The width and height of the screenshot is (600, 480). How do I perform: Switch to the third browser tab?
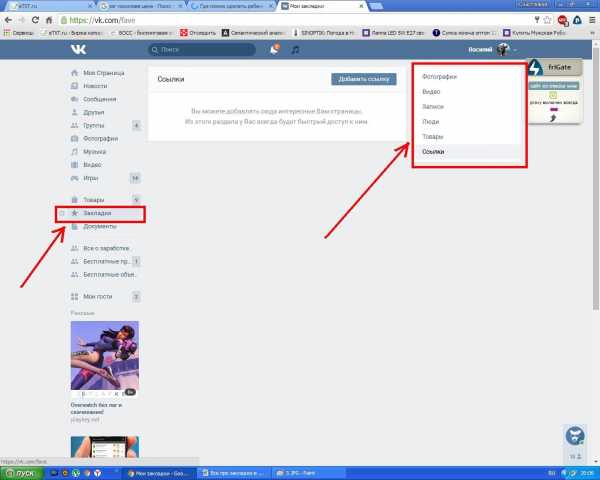(x=232, y=6)
